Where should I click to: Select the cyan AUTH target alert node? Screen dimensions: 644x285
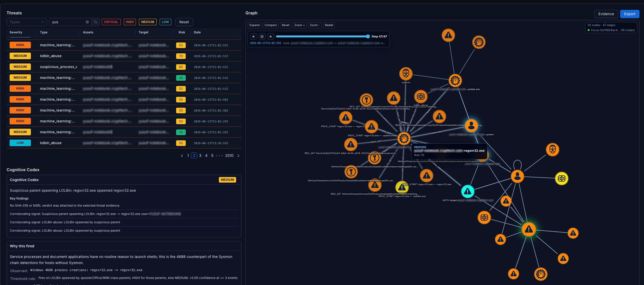tap(468, 191)
